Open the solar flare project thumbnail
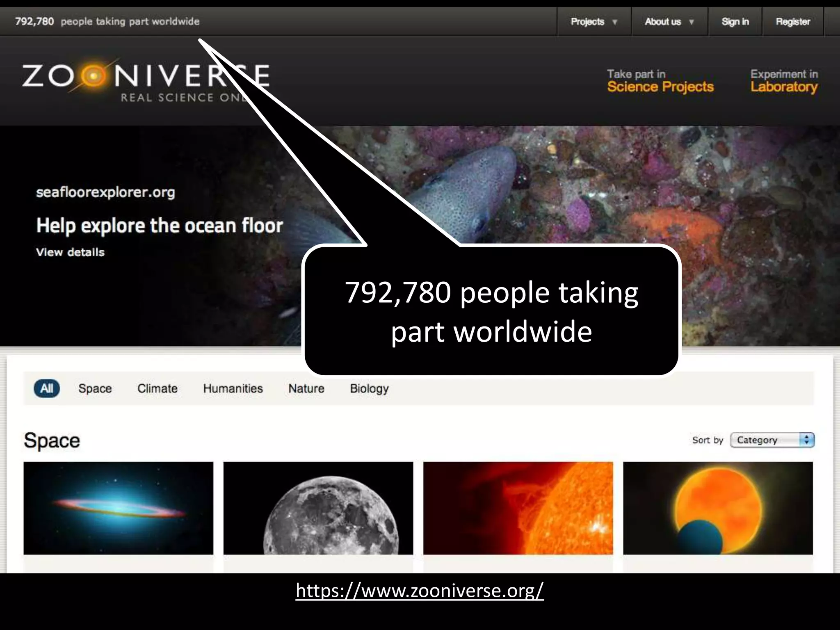This screenshot has width=840, height=630. tap(518, 508)
